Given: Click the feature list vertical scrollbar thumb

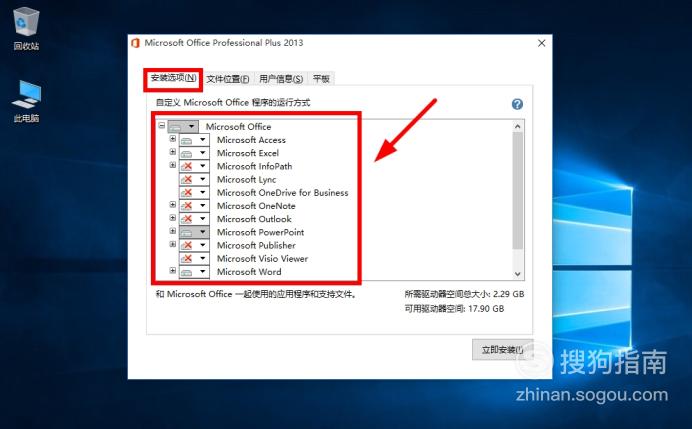Looking at the screenshot, I should (518, 190).
